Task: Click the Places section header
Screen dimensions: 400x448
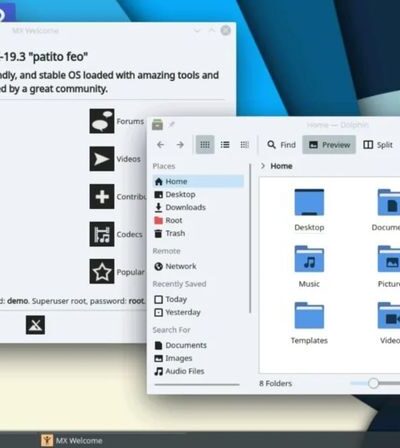Action: point(164,166)
